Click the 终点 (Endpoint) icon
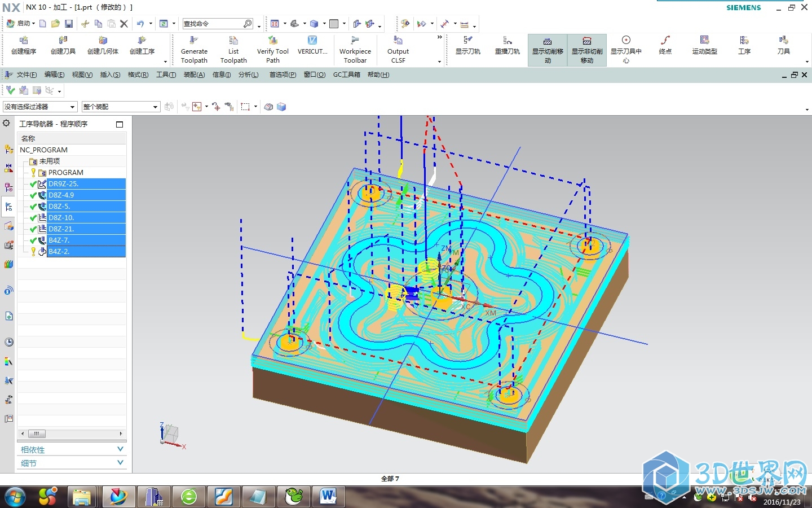 (x=665, y=40)
